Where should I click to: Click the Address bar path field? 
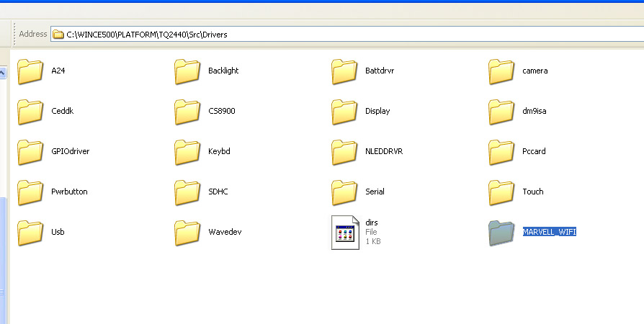pyautogui.click(x=347, y=34)
